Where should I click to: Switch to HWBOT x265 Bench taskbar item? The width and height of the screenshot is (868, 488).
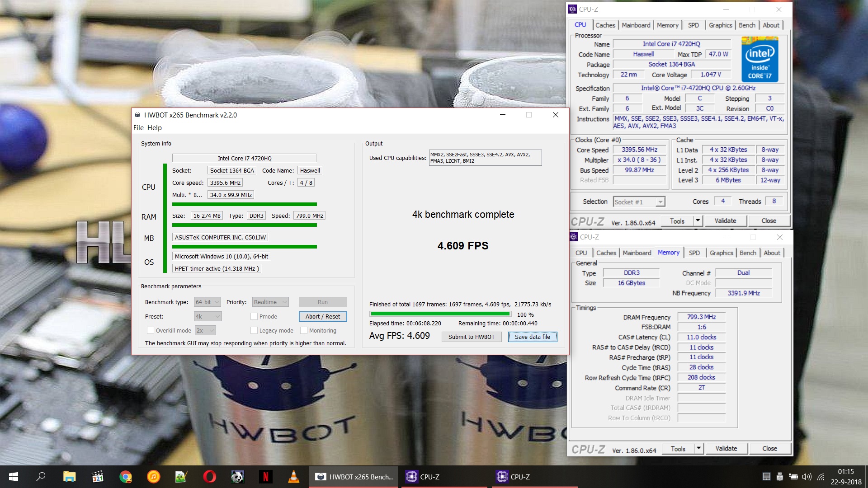click(354, 477)
